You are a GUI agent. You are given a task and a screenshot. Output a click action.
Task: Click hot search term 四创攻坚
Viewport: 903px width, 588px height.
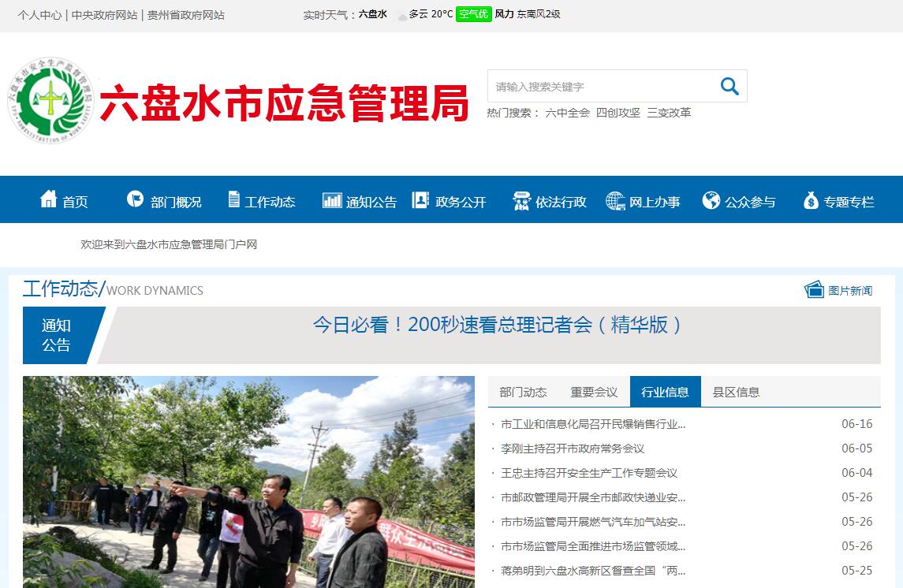pos(618,113)
